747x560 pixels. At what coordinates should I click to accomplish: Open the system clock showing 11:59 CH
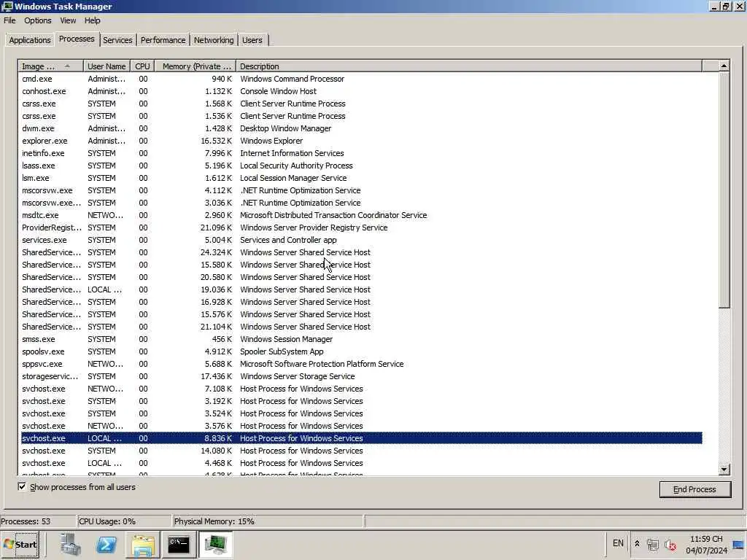point(706,544)
